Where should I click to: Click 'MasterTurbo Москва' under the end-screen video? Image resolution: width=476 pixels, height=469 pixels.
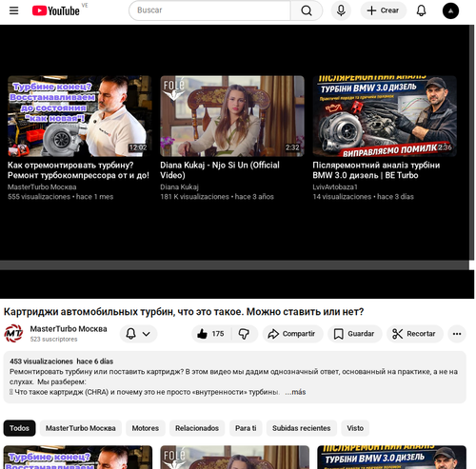point(42,186)
